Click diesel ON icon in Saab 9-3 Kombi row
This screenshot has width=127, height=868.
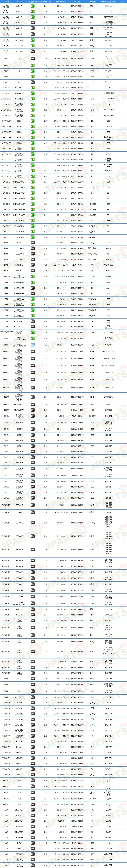33,697
